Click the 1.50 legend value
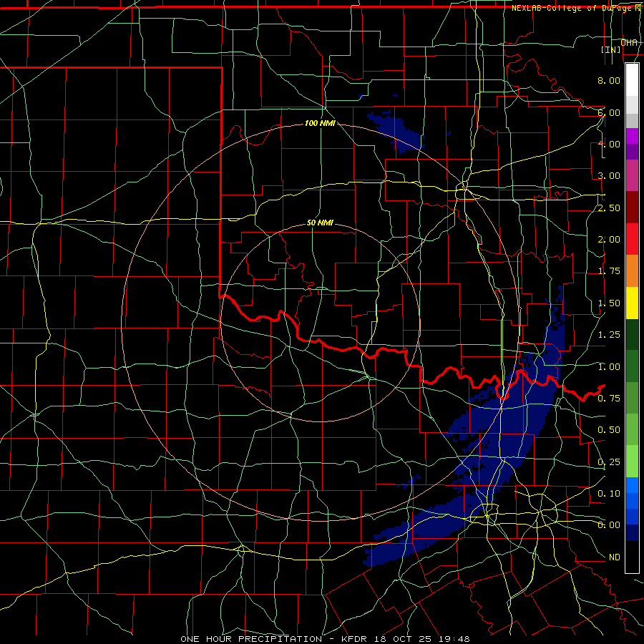This screenshot has width=644, height=644. point(609,303)
